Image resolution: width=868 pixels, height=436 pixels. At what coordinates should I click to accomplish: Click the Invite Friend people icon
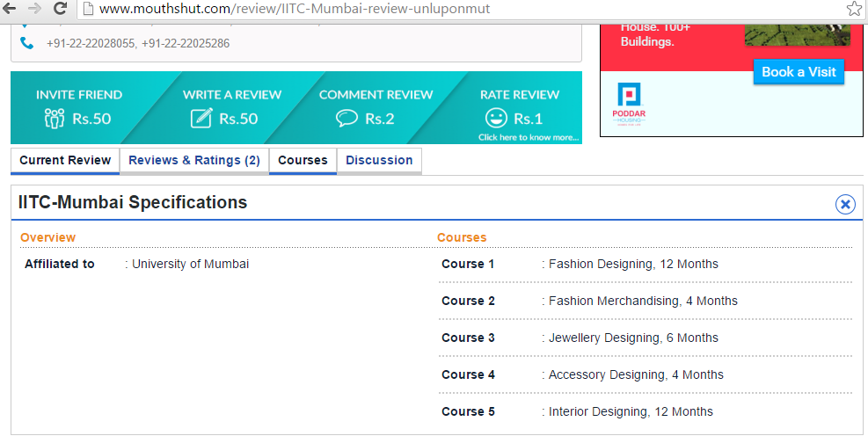click(x=55, y=118)
